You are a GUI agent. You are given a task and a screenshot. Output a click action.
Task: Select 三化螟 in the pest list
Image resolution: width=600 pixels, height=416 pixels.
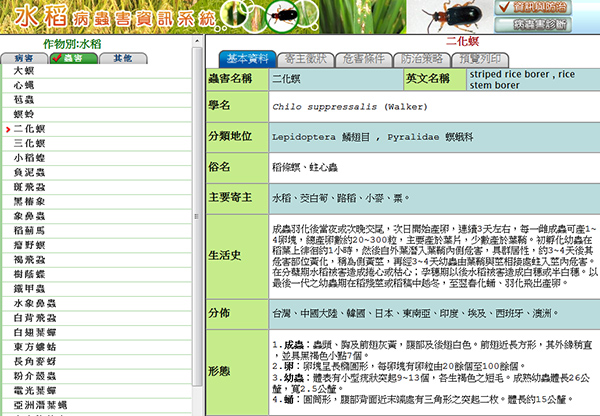click(x=29, y=144)
